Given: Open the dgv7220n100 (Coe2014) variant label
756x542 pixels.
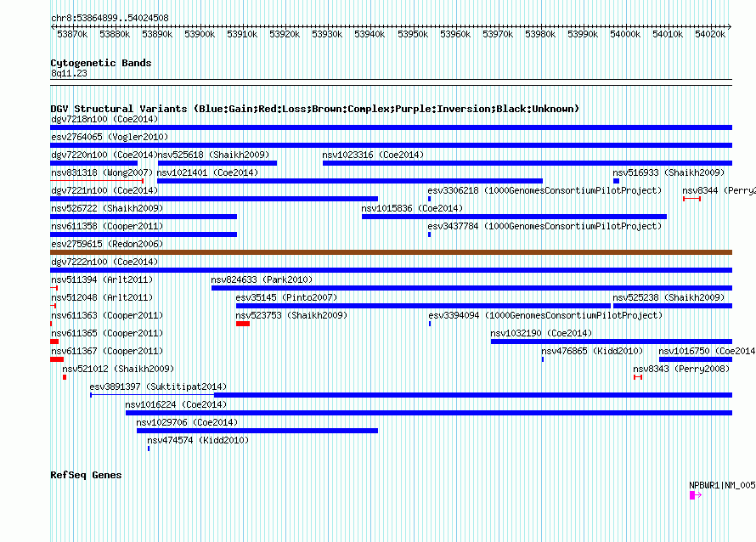Looking at the screenshot, I should (104, 155).
